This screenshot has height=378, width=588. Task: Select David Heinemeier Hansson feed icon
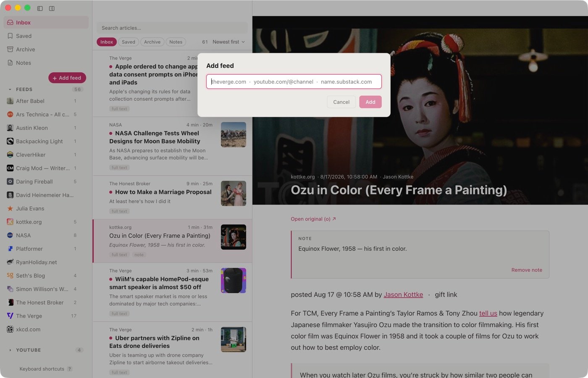pyautogui.click(x=10, y=195)
